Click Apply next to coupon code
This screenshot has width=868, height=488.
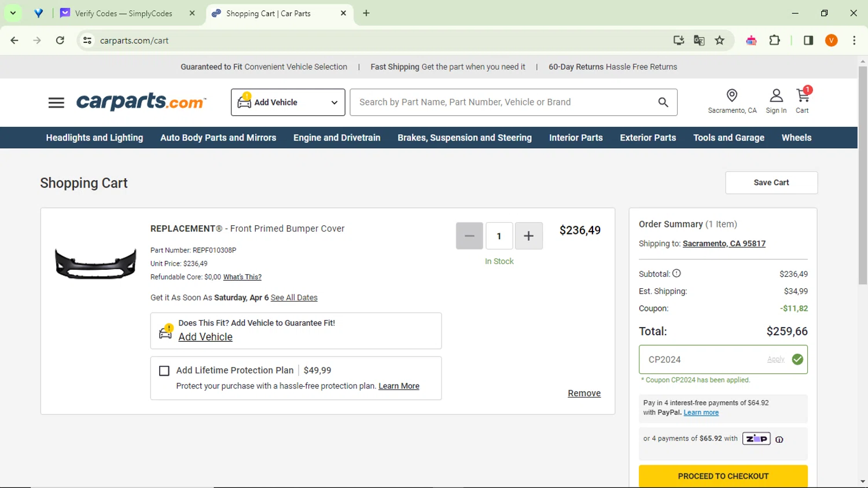point(775,359)
